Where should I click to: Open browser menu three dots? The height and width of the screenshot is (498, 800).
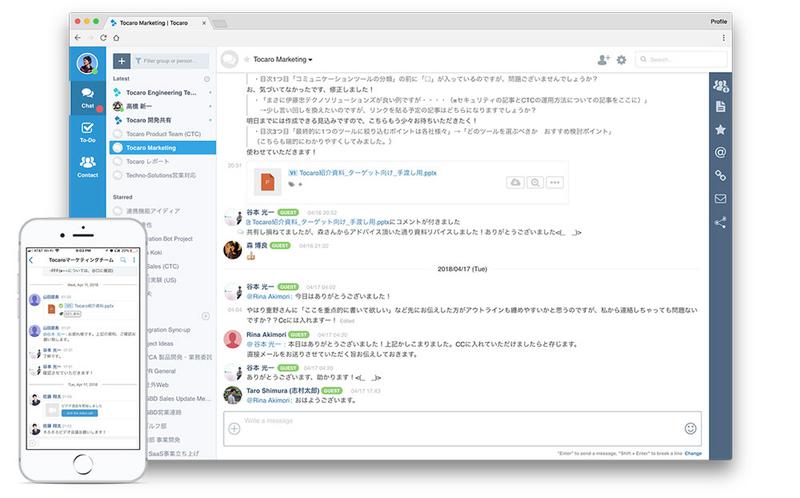[723, 38]
